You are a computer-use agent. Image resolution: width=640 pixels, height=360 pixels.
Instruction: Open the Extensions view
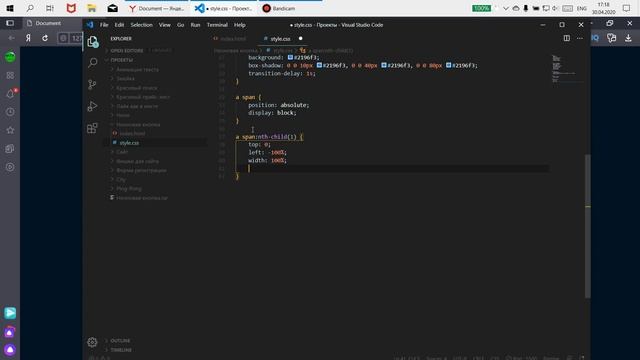tap(92, 128)
